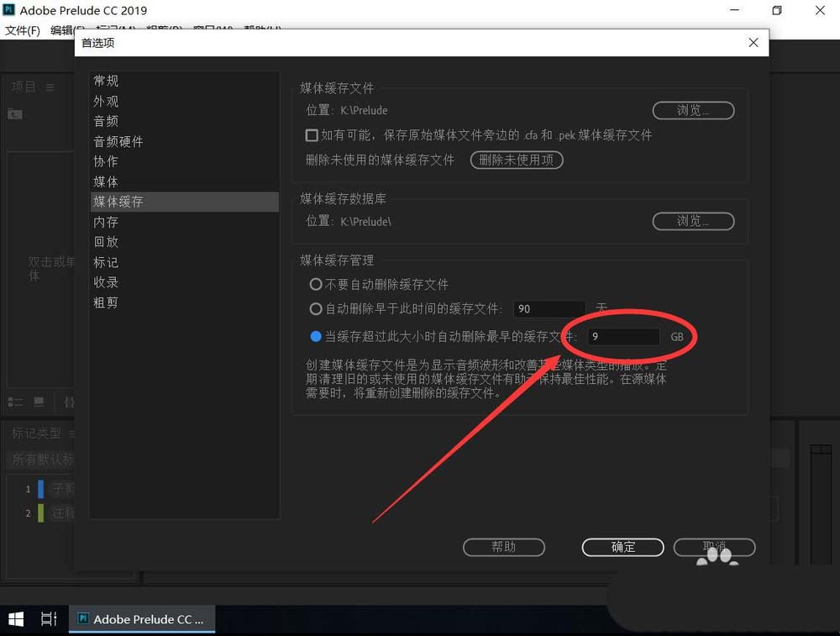This screenshot has height=636, width=840.
Task: Browse for the media cache location
Action: click(693, 110)
